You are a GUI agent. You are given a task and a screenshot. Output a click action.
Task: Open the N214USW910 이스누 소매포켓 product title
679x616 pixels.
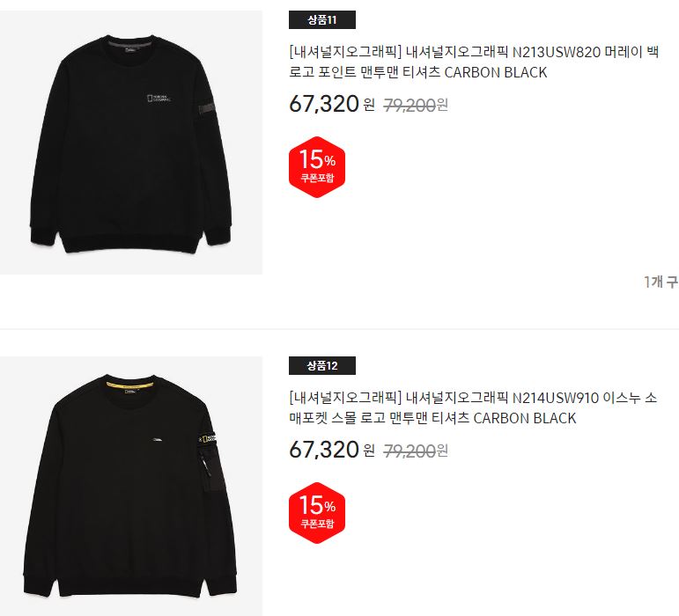click(473, 407)
